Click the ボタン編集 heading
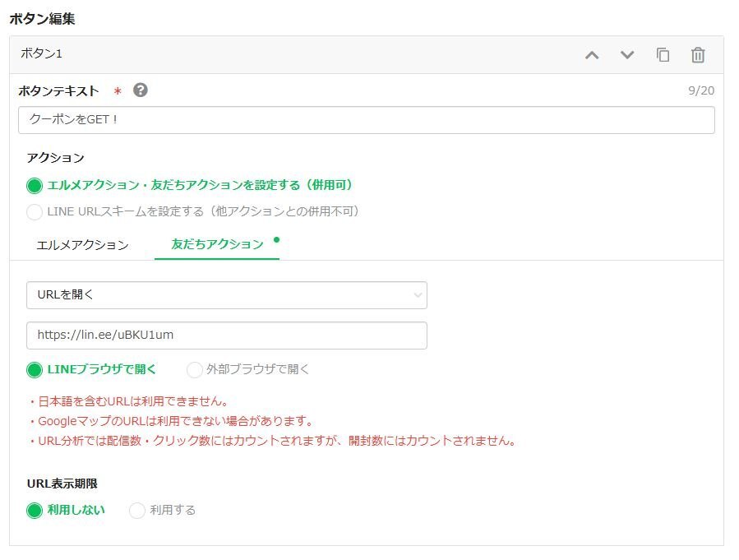Image resolution: width=739 pixels, height=560 pixels. pos(43,18)
